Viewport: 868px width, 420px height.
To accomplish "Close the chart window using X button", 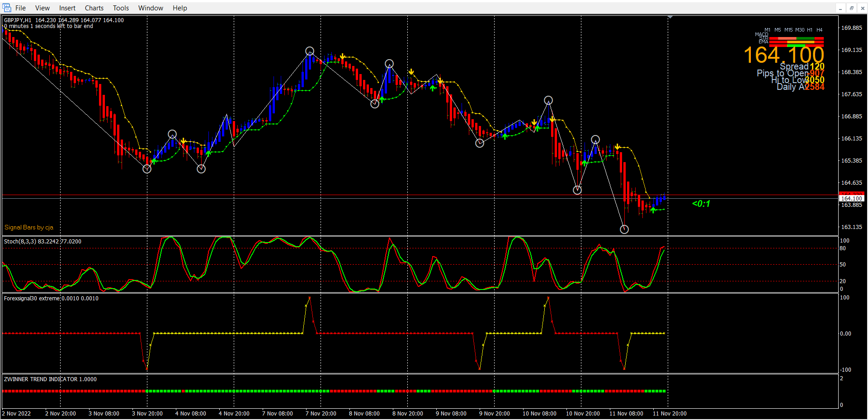I will tap(862, 8).
